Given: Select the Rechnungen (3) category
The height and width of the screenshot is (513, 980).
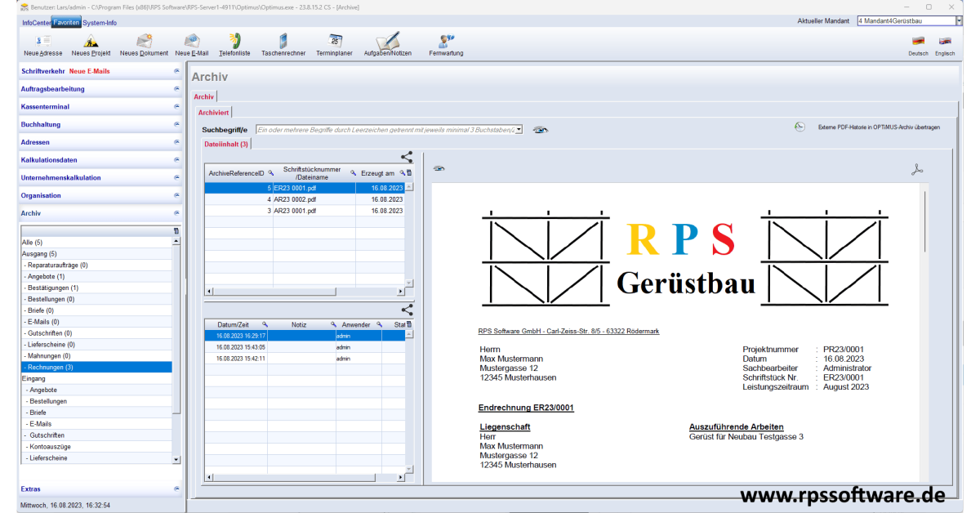Looking at the screenshot, I should click(x=96, y=368).
